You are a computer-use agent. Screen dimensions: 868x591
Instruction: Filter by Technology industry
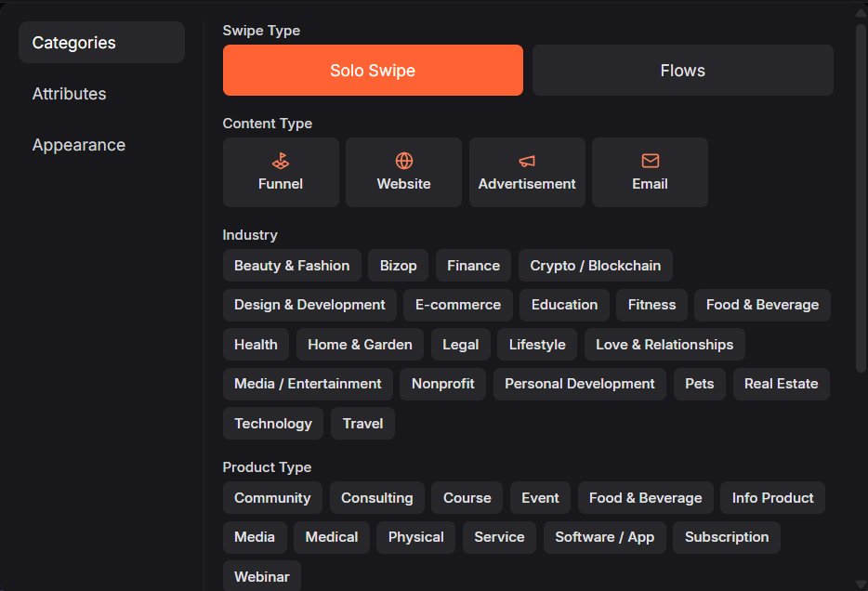point(273,424)
